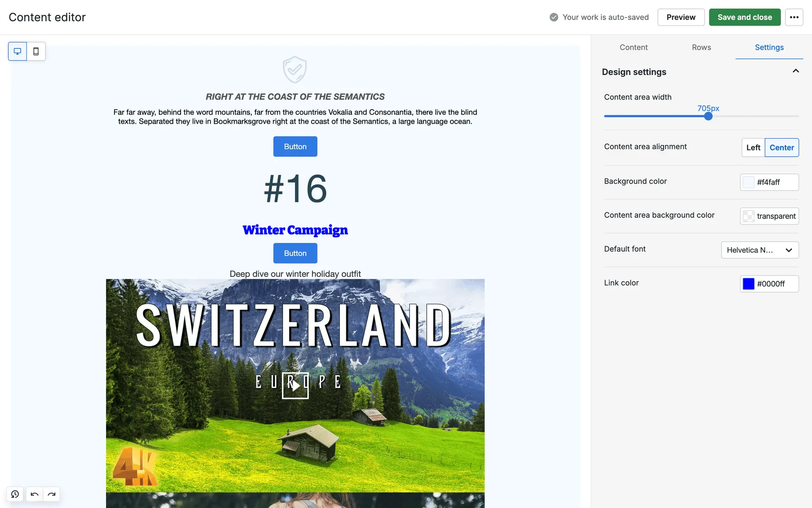Screen dimensions: 812x508
Task: Set content area alignment to Center
Action: (781, 147)
